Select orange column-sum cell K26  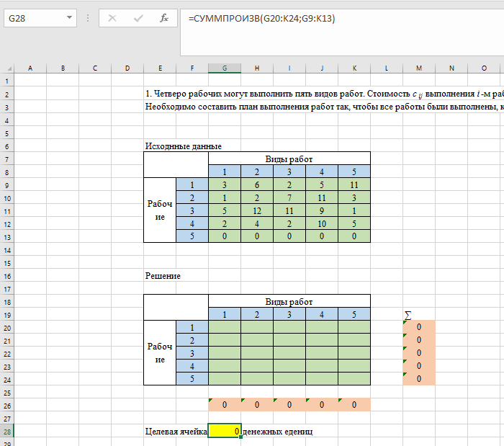pos(354,405)
